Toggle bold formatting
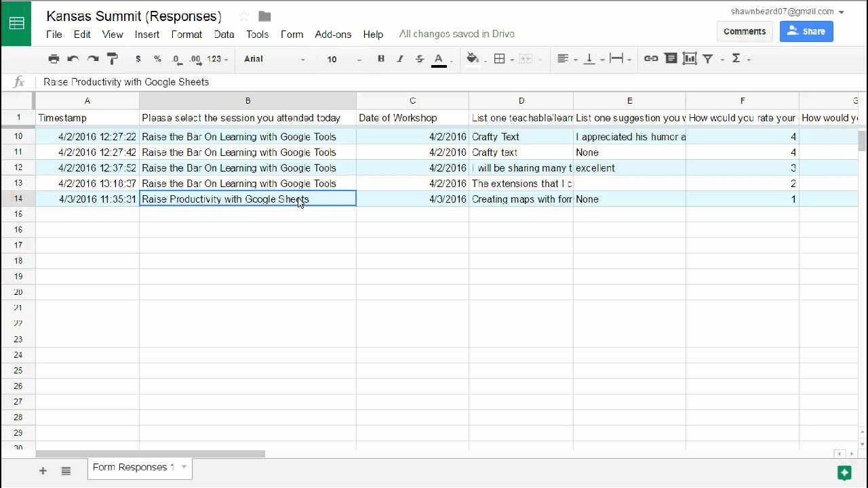 coord(381,59)
